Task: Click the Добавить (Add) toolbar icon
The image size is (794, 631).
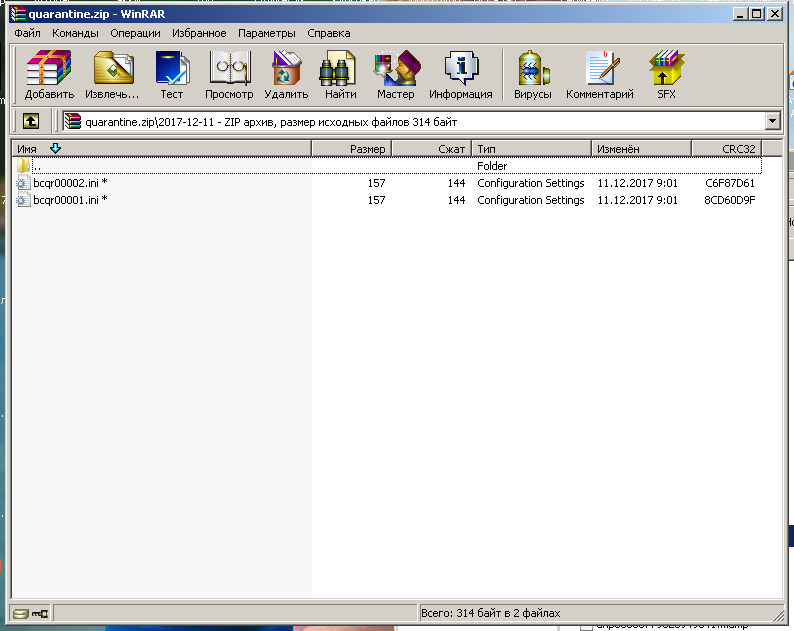Action: point(49,75)
